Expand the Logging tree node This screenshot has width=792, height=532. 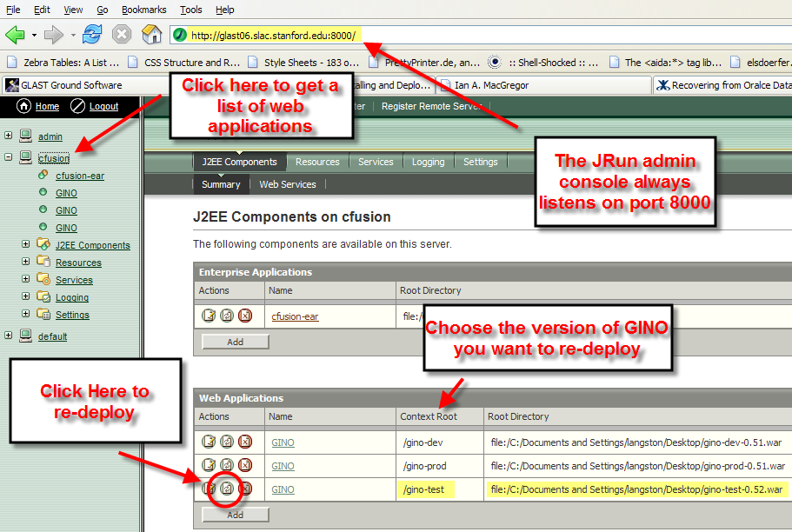(x=25, y=296)
